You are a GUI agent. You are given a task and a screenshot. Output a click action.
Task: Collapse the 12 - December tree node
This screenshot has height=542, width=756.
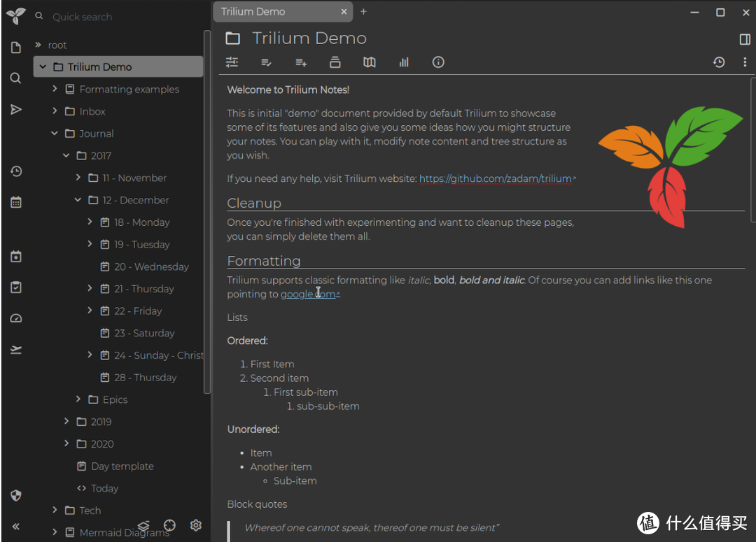[x=78, y=199]
